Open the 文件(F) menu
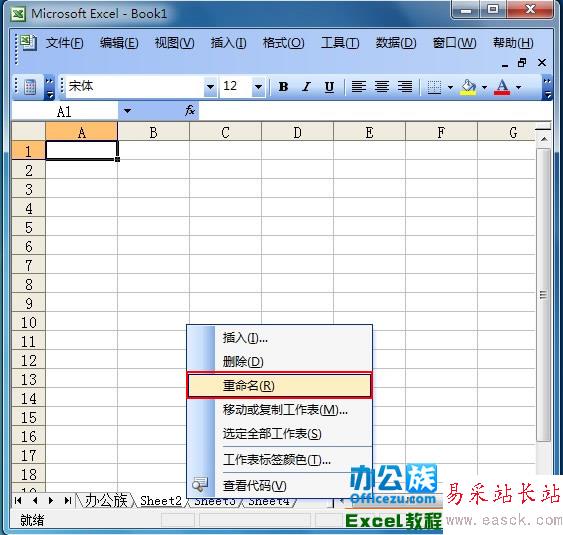Screen dimensions: 563x535 65,43
